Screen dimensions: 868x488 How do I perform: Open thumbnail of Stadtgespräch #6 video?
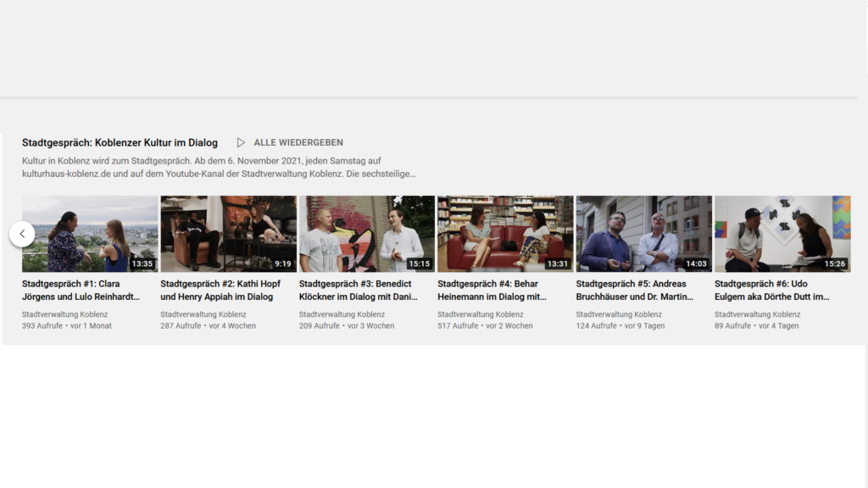782,234
